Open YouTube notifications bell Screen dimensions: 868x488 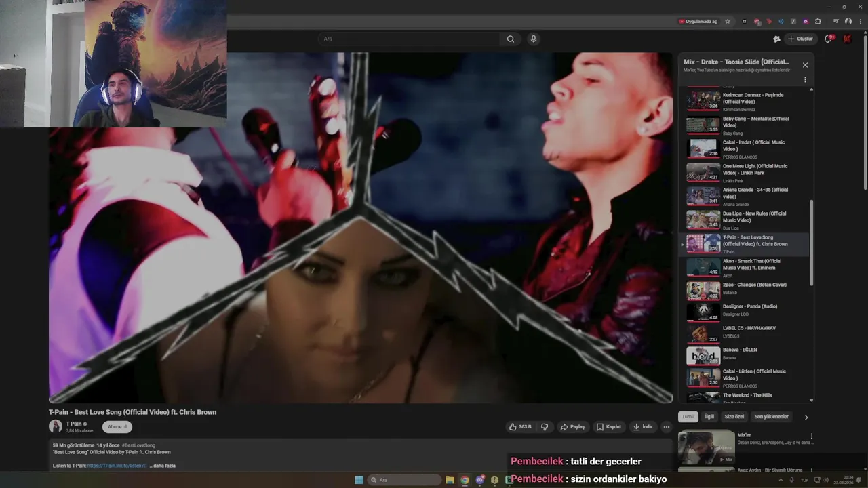(x=828, y=39)
